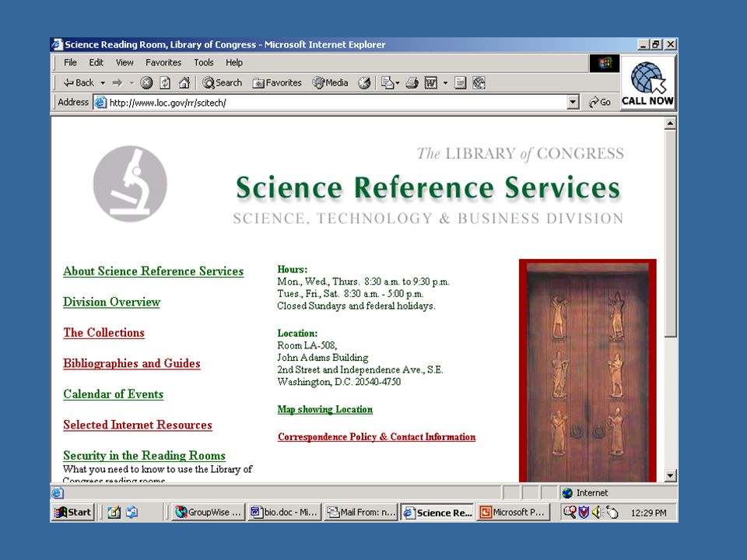The height and width of the screenshot is (560, 747).
Task: Open the Edit menu
Action: 96,62
